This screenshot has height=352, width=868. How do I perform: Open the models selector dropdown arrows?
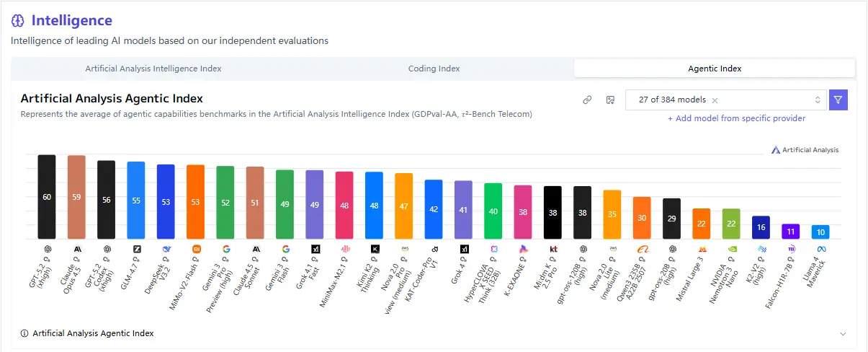click(818, 100)
